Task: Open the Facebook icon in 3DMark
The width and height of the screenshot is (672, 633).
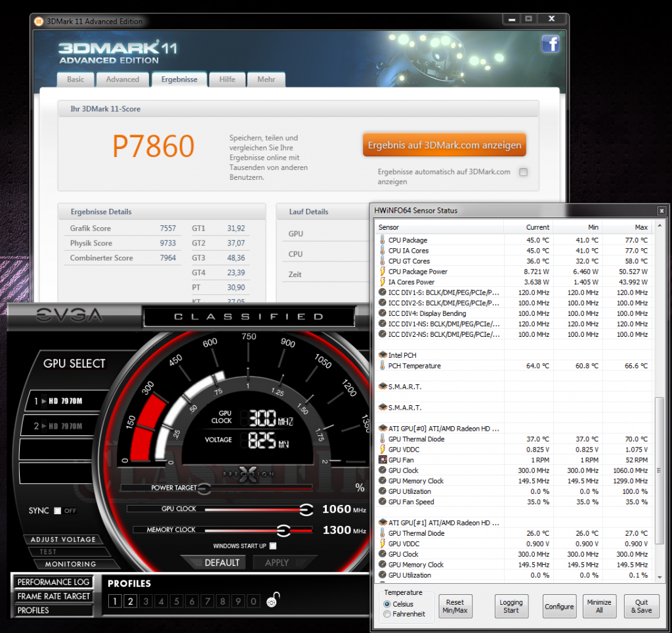Action: (551, 44)
